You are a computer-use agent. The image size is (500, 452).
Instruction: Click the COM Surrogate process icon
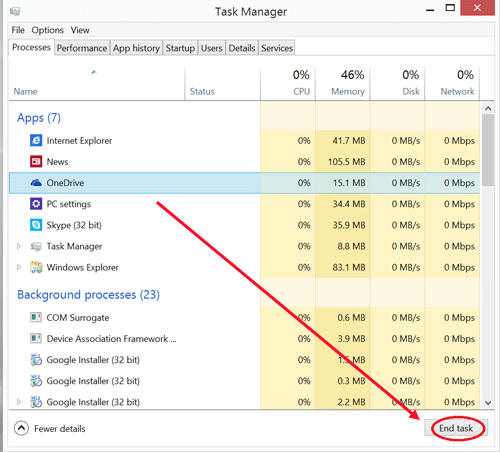[36, 317]
